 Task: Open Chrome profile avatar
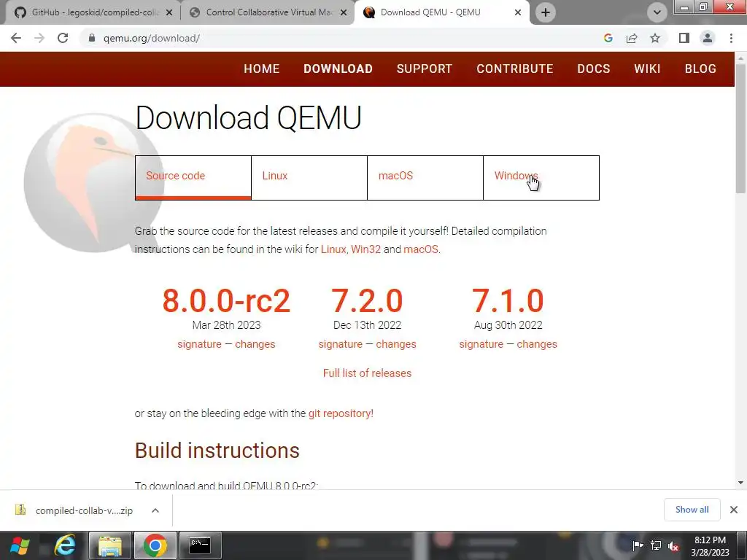pos(708,38)
